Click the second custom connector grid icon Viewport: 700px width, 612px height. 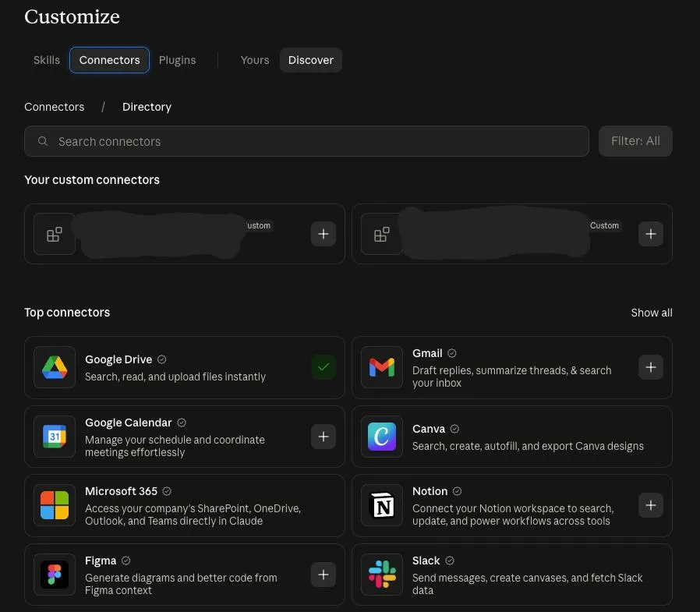pos(382,234)
